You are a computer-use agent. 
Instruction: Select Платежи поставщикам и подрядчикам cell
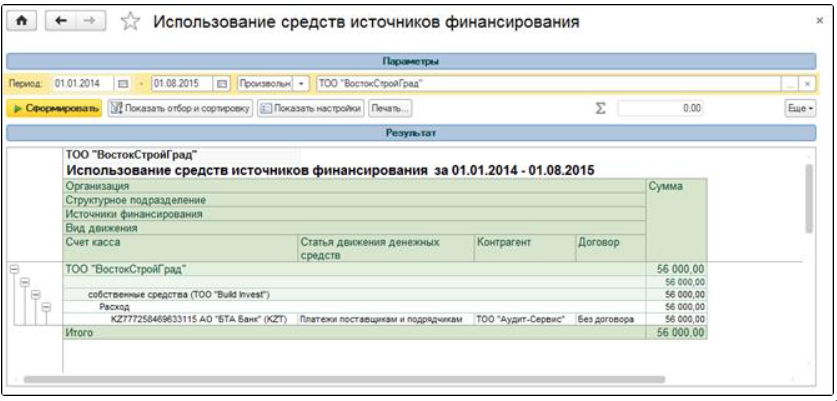386,319
